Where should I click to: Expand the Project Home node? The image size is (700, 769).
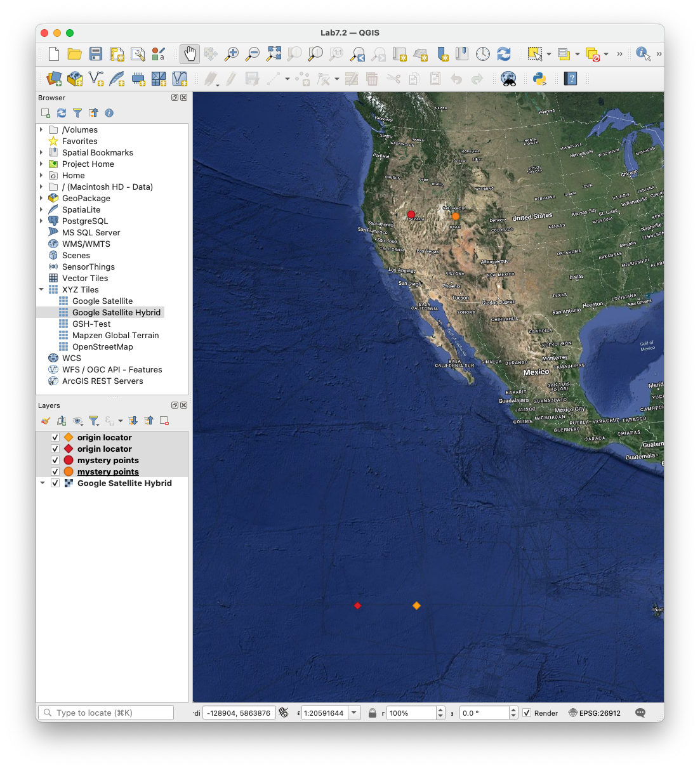point(41,164)
